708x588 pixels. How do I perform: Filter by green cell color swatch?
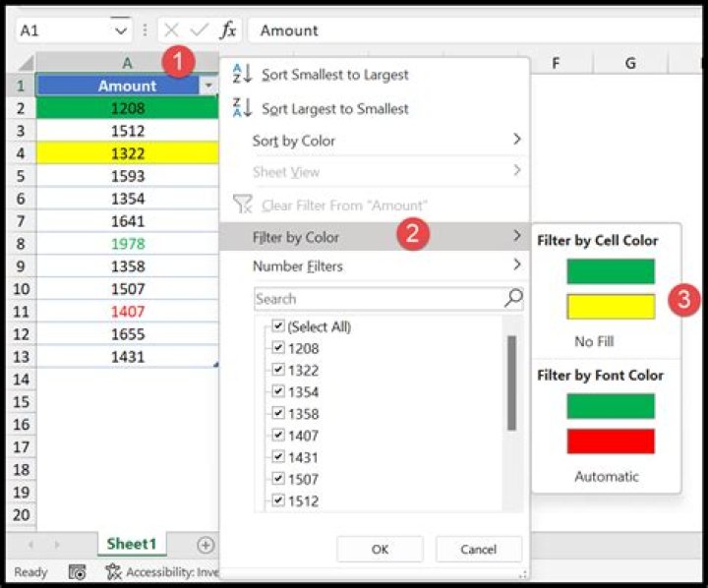pos(611,271)
